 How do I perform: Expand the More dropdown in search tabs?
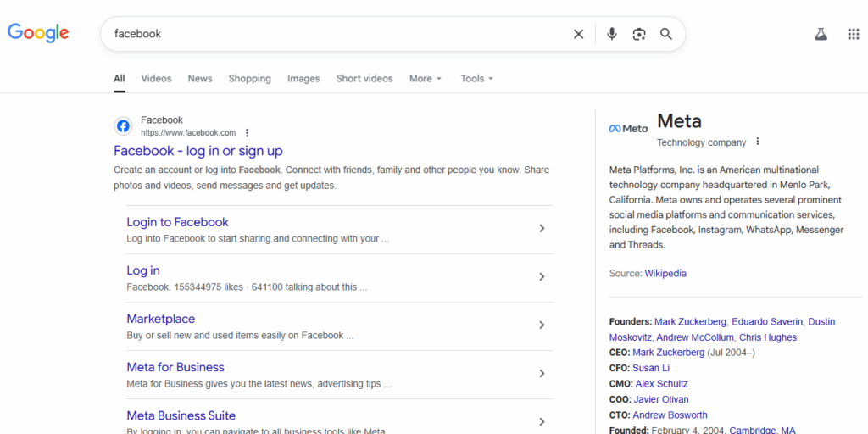(x=426, y=79)
